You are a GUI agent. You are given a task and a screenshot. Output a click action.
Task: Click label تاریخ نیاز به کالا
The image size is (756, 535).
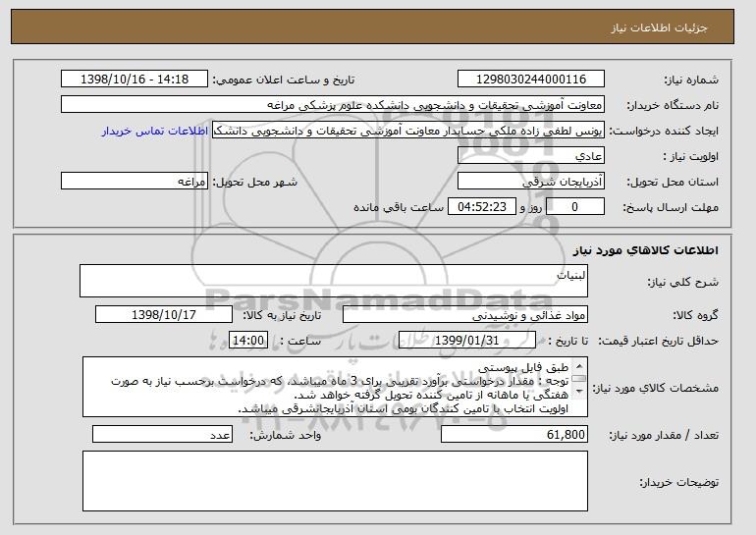pyautogui.click(x=282, y=316)
